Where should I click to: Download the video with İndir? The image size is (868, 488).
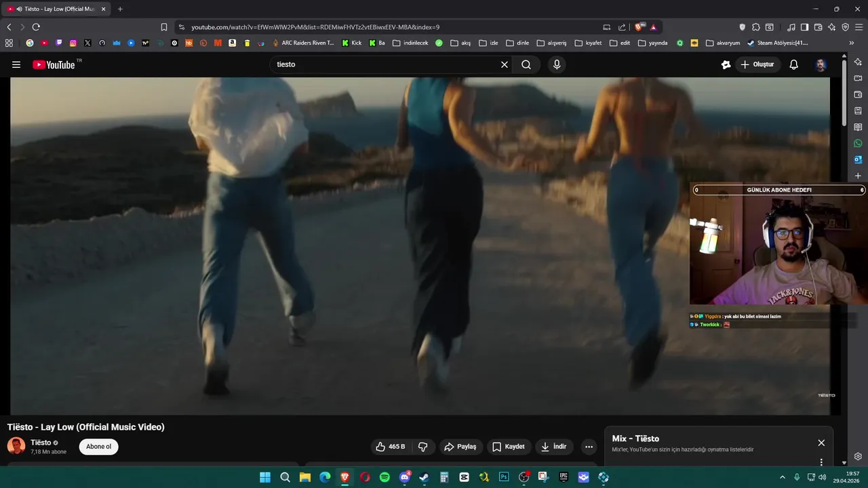point(554,447)
